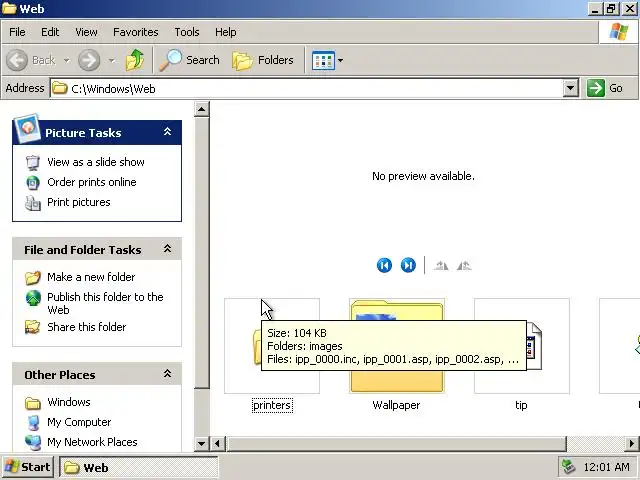Open the Tools menu

click(187, 32)
